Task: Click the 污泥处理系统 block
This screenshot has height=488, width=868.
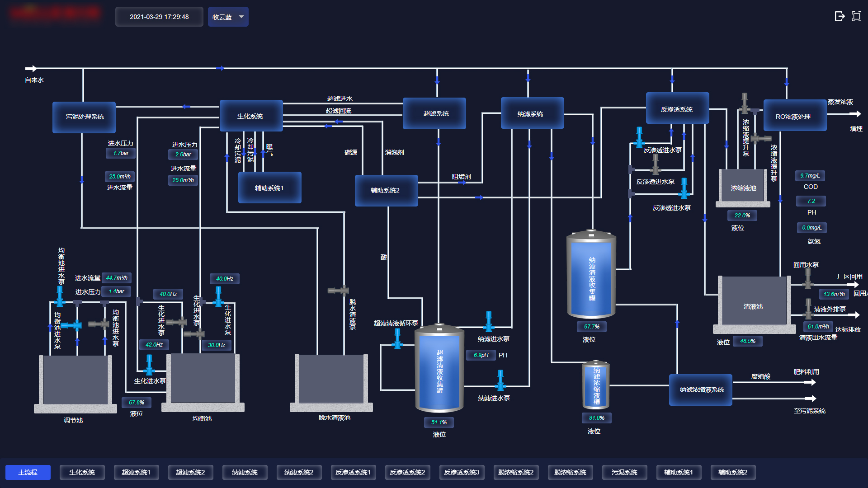Action: 84,117
